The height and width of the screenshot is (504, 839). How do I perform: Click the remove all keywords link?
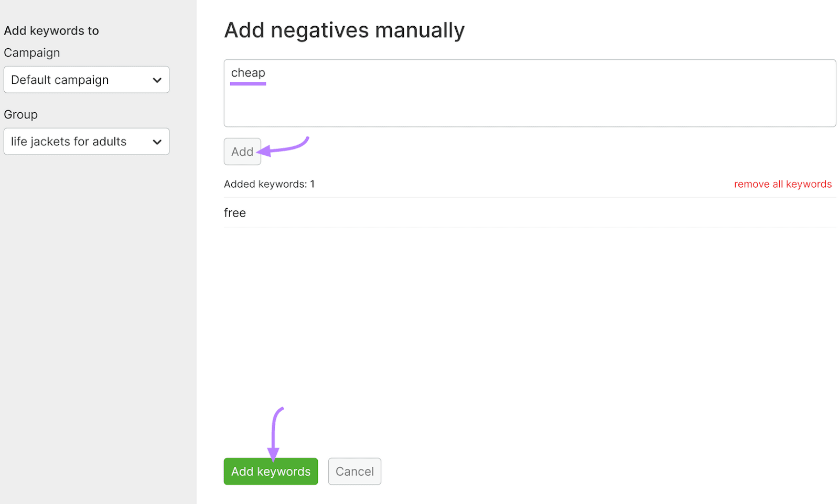[782, 184]
